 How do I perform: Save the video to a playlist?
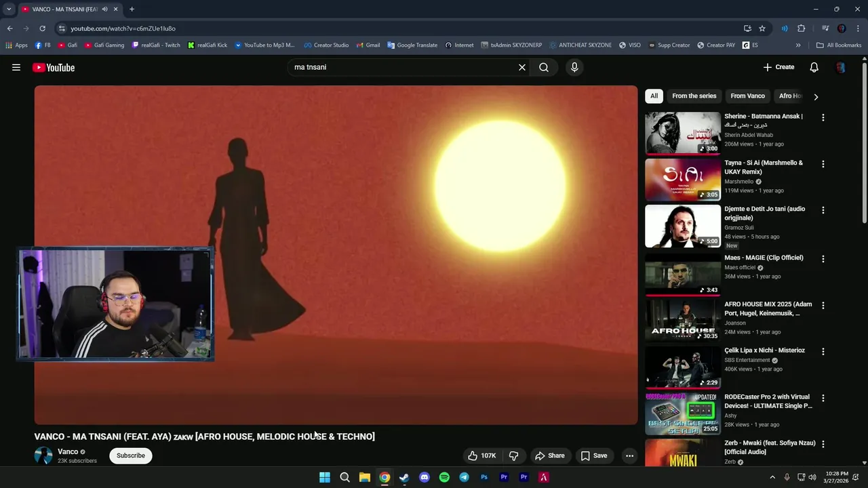(x=594, y=455)
